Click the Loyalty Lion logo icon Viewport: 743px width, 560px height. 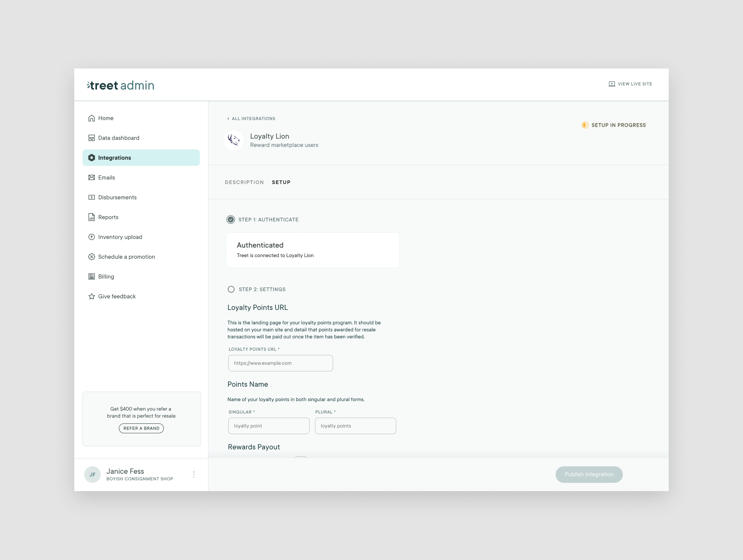(234, 140)
